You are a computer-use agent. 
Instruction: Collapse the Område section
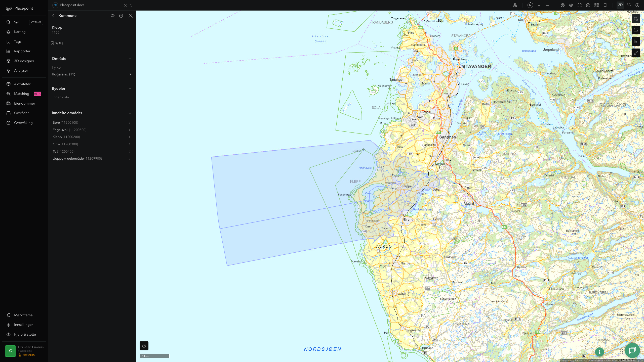(x=130, y=59)
